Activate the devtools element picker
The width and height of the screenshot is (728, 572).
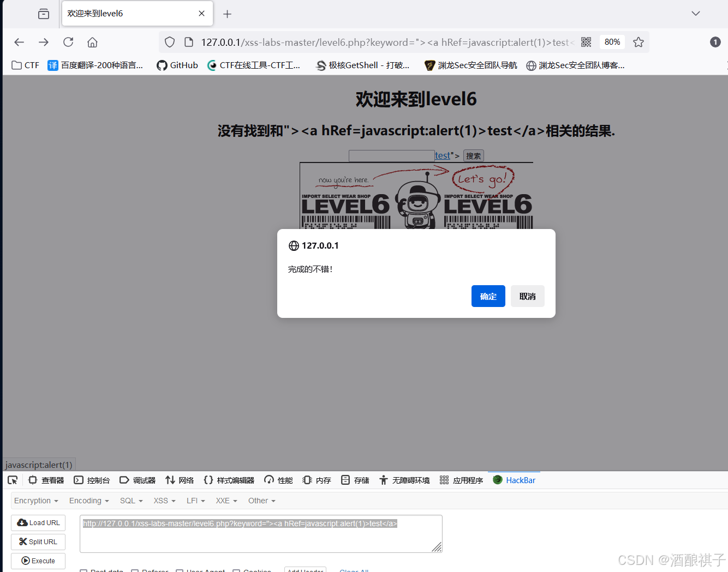(13, 480)
